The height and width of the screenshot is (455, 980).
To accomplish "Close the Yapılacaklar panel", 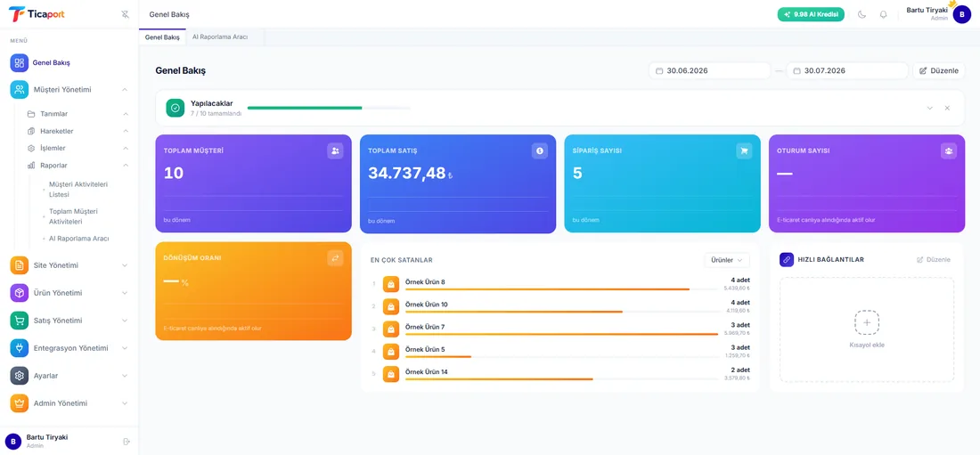I will click(x=947, y=108).
